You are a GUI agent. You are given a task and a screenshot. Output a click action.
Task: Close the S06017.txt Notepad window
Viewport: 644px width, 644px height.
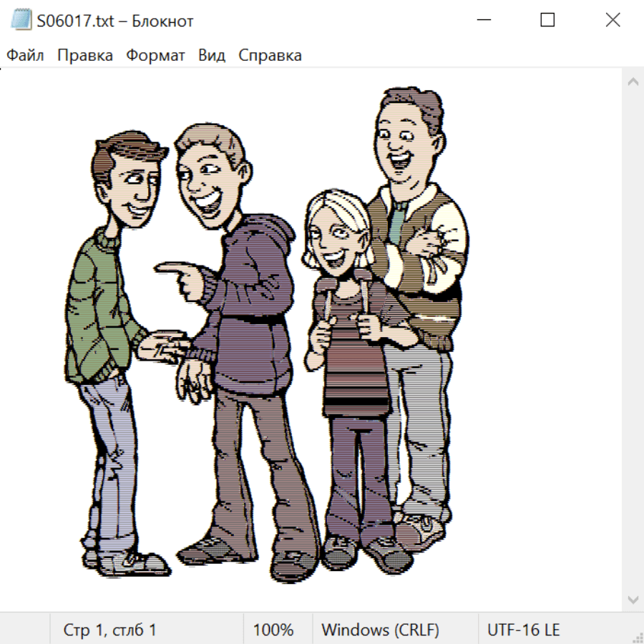[x=613, y=21]
